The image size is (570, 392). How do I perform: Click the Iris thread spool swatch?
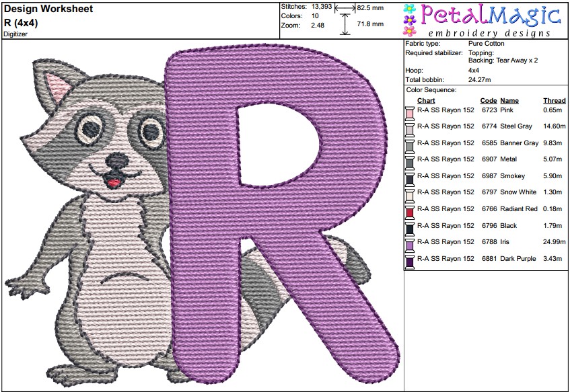[x=410, y=245]
